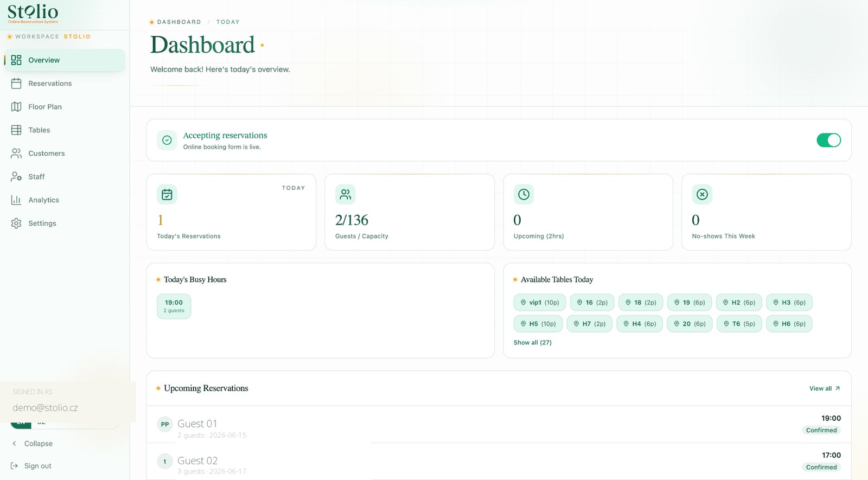Select Tables in the sidebar

tap(65, 130)
